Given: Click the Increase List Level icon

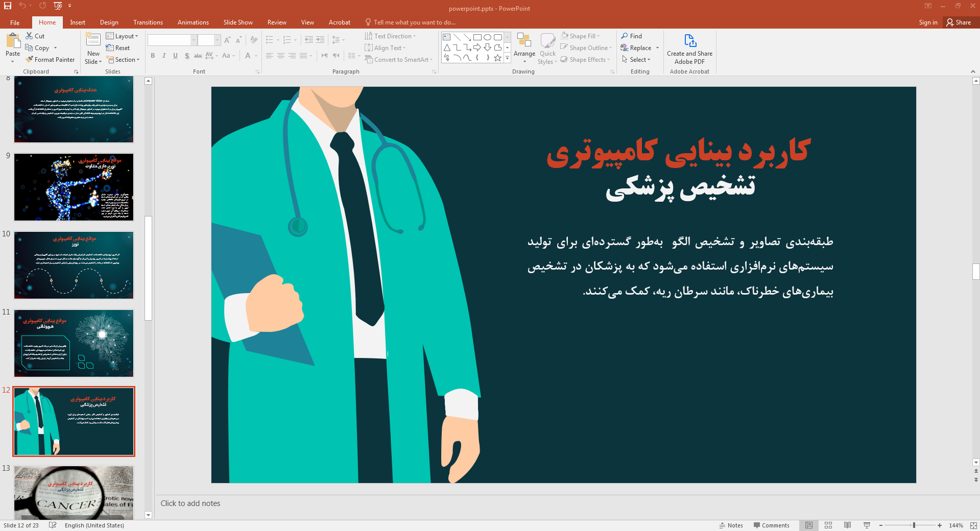Looking at the screenshot, I should point(320,40).
